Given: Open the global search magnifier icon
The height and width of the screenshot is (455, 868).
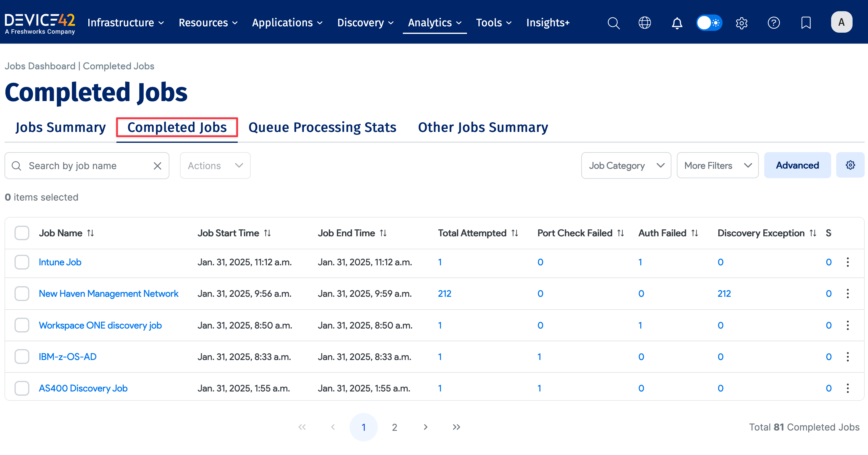Looking at the screenshot, I should point(613,23).
